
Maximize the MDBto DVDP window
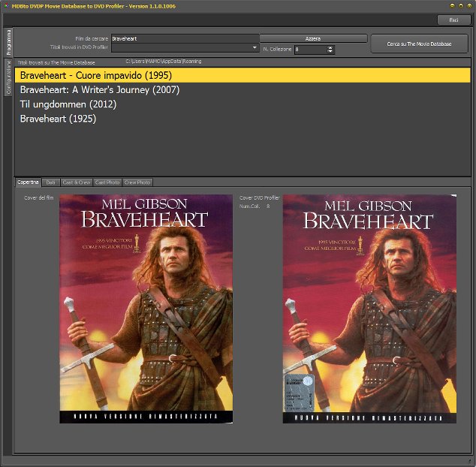[461, 5]
